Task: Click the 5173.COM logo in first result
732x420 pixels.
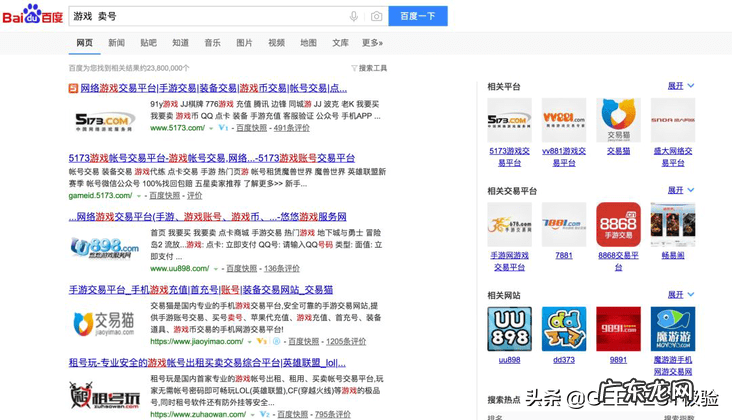Action: pyautogui.click(x=105, y=121)
